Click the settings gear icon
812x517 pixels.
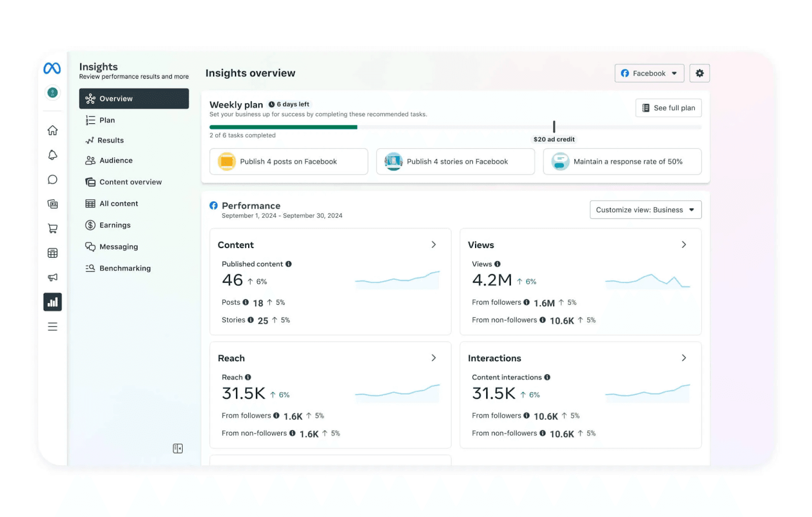(x=699, y=73)
